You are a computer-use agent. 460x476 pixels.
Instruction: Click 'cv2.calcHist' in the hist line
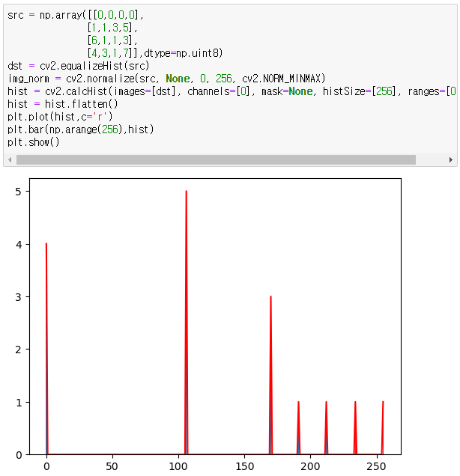[x=76, y=91]
